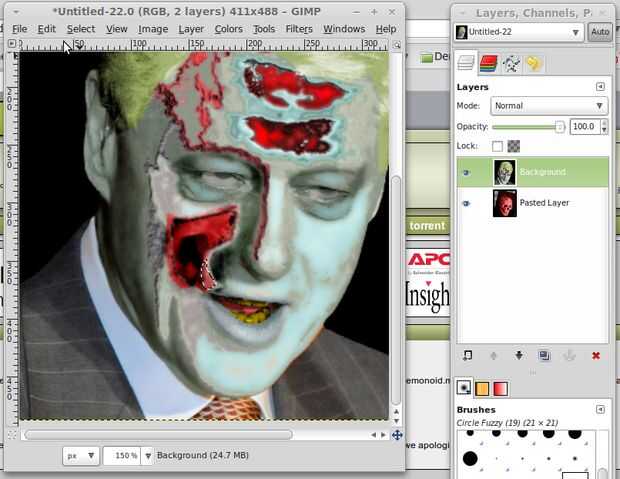Screen dimensions: 620x479
Task: Toggle the Quick Mask button
Action: coord(12,435)
